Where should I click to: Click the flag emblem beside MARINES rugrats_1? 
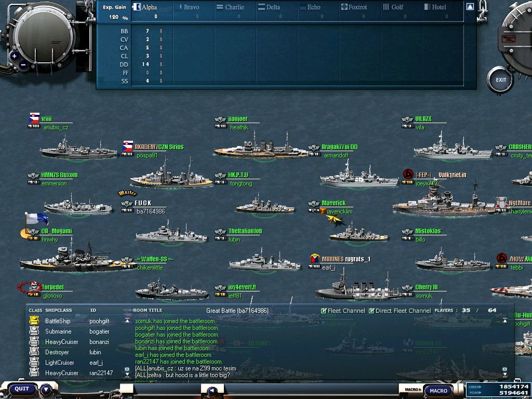(x=315, y=259)
